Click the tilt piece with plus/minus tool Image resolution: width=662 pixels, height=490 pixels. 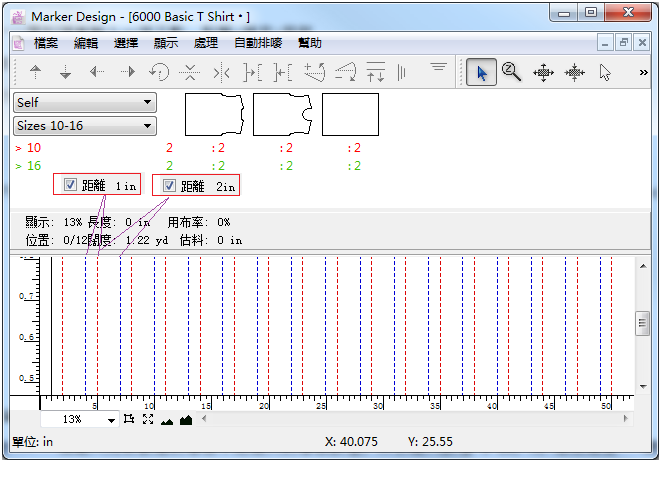(x=315, y=72)
